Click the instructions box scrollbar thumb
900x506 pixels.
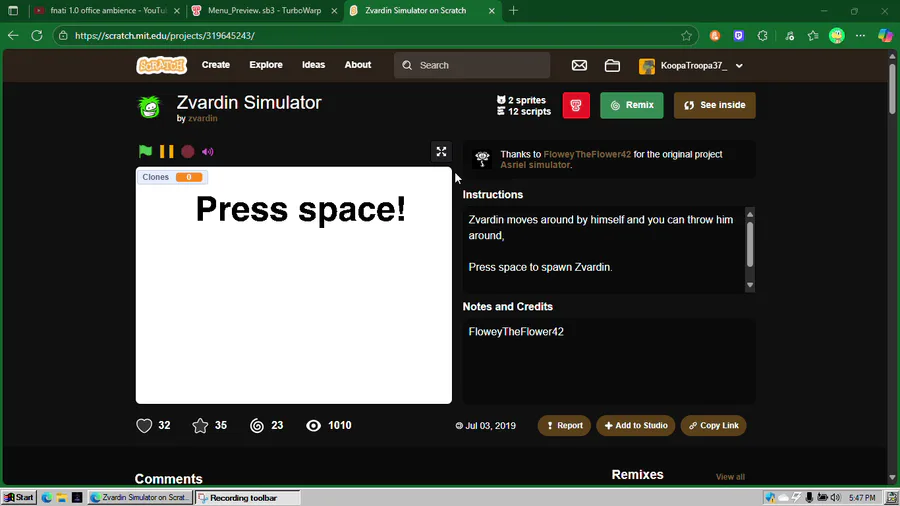tap(750, 244)
